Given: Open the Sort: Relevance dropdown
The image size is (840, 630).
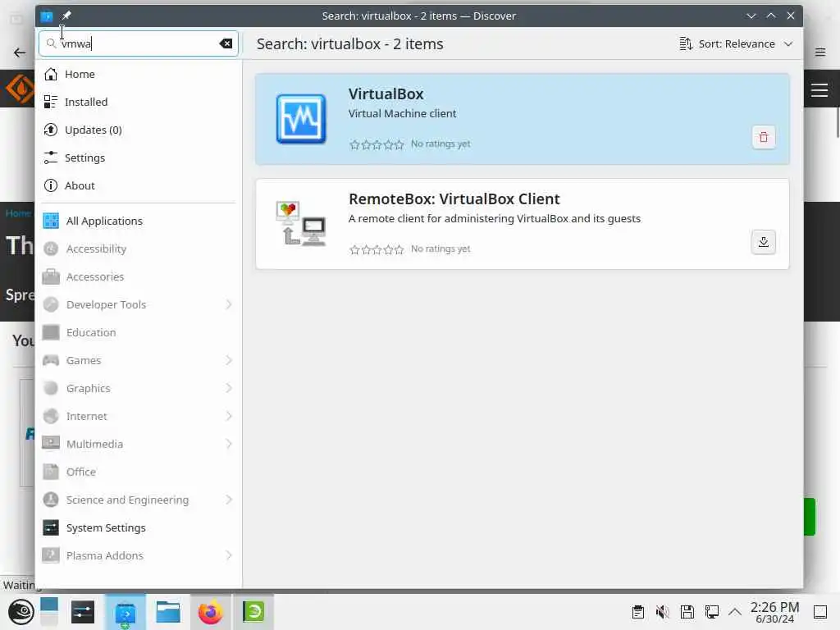Looking at the screenshot, I should click(x=736, y=43).
